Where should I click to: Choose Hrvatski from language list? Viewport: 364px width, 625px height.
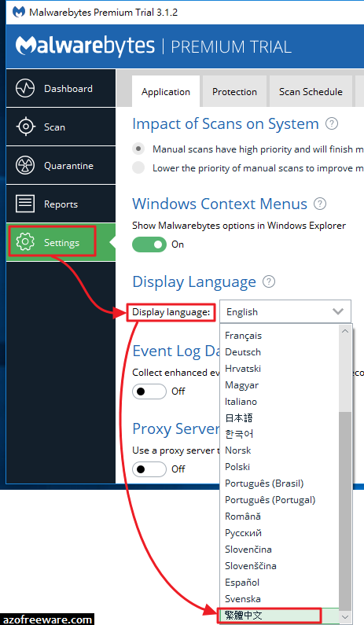point(279,368)
